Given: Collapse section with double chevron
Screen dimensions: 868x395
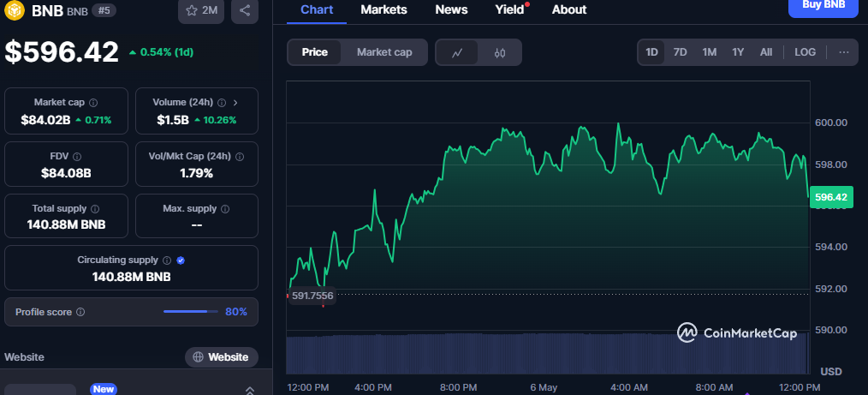Looking at the screenshot, I should point(250,390).
